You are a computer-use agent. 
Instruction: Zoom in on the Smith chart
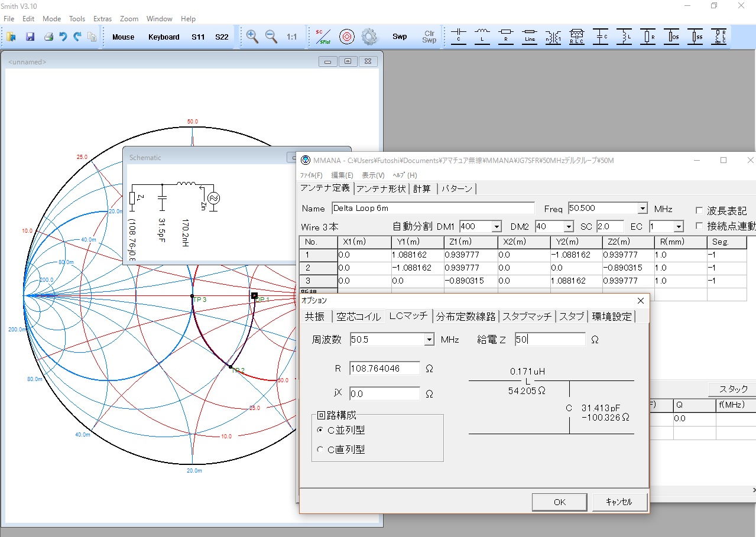[252, 37]
